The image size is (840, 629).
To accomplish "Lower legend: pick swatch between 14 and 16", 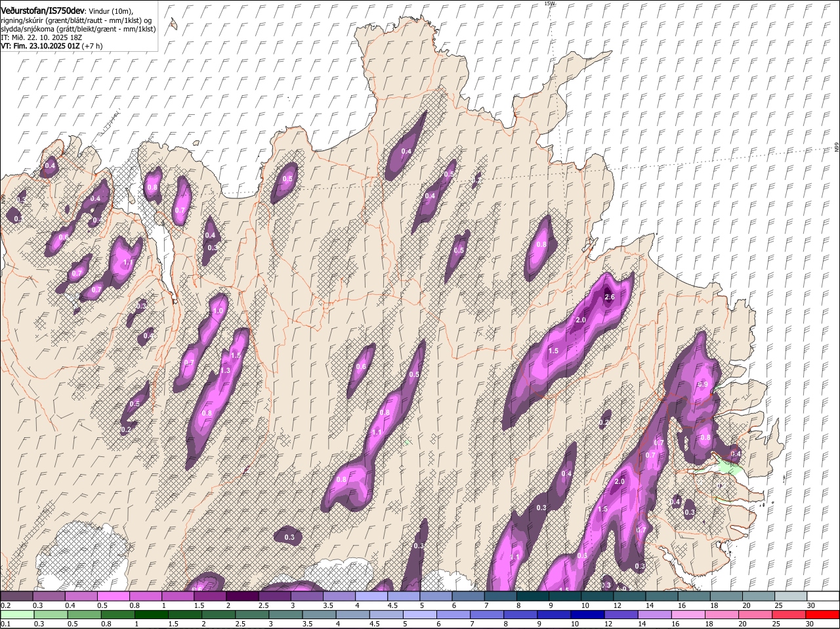I will coord(656,615).
